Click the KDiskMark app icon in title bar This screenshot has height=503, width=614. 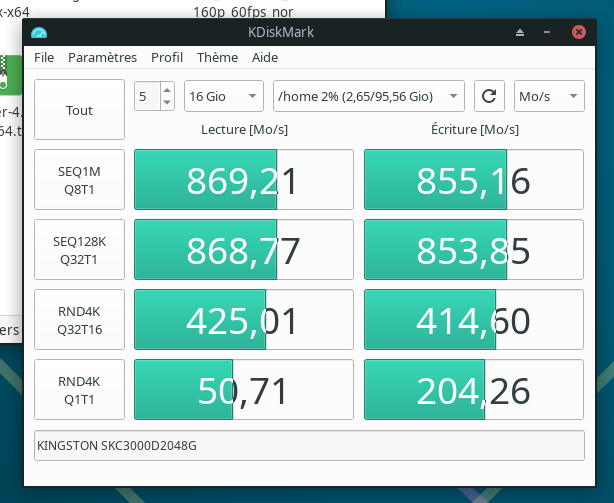38,33
